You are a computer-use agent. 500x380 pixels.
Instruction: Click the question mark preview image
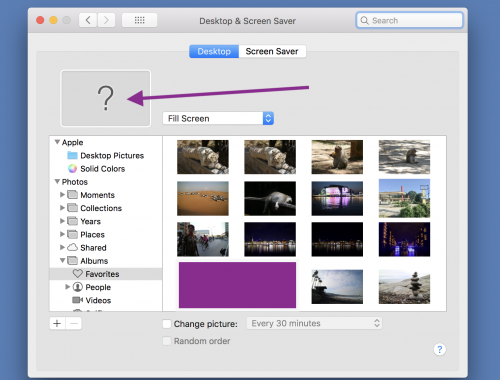[x=105, y=98]
